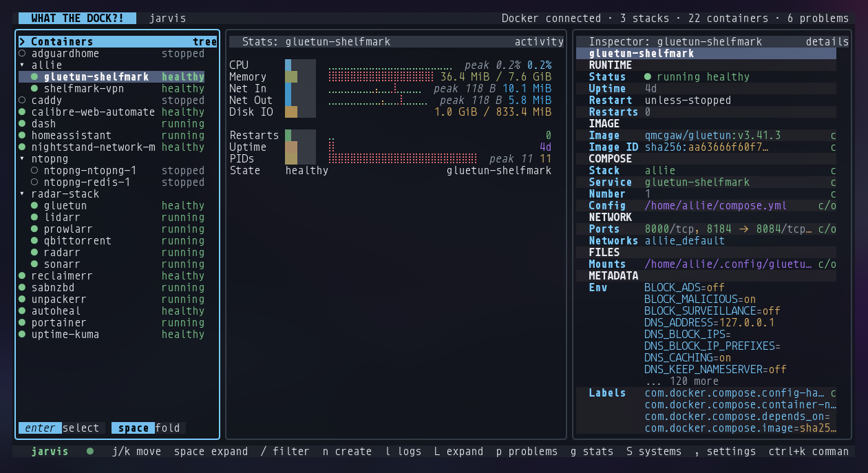This screenshot has width=868, height=473.
Task: Click Config path /home/allie/compose.yml
Action: click(716, 206)
